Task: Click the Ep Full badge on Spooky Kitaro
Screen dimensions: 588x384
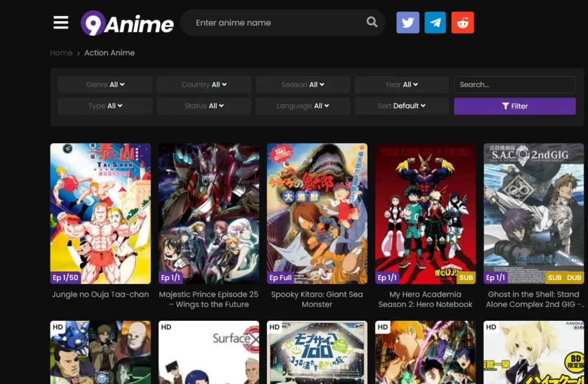Action: tap(281, 277)
